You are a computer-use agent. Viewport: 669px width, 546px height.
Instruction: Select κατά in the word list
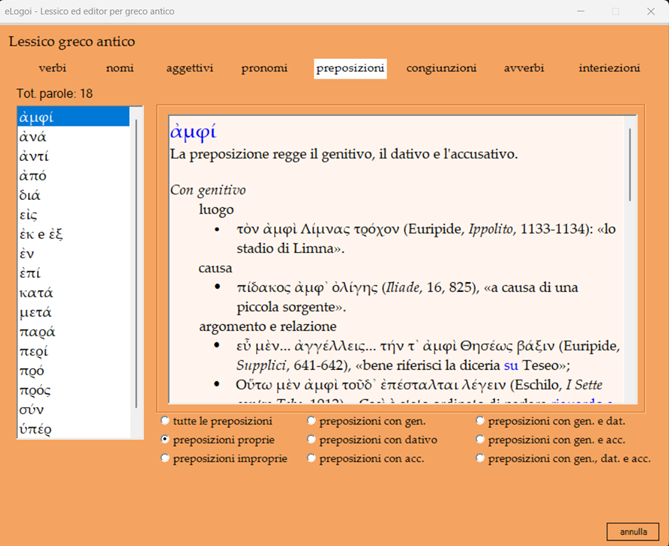(x=36, y=293)
